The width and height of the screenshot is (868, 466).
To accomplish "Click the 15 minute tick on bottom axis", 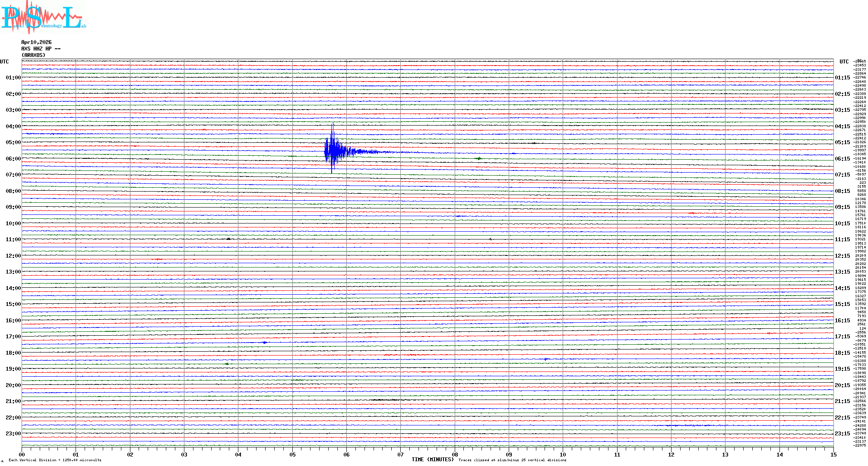I will pos(833,454).
